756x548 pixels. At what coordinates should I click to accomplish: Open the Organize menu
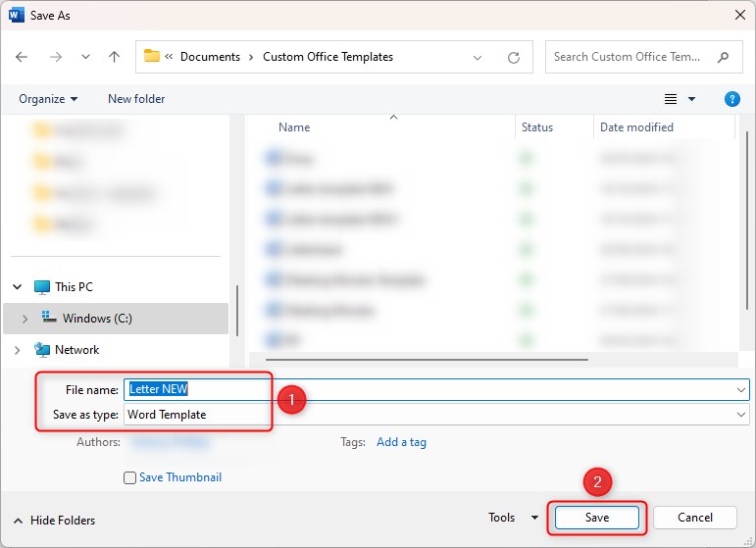point(48,99)
